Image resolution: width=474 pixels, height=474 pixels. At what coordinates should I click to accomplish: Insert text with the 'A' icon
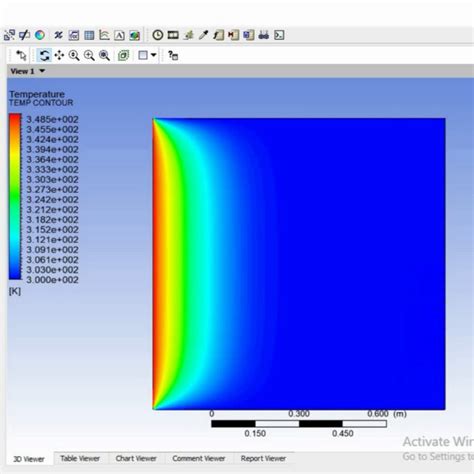pyautogui.click(x=119, y=35)
